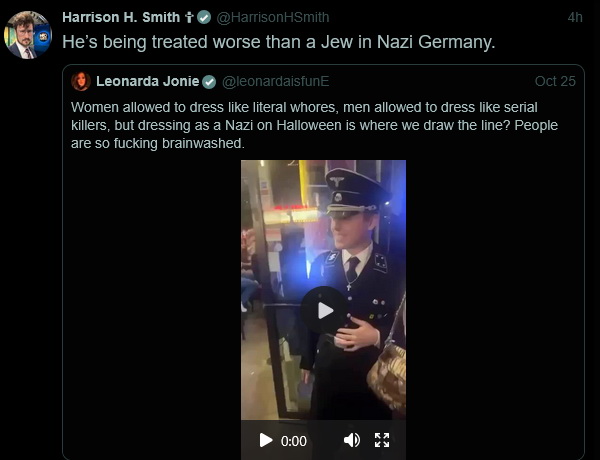Mute the video using the speaker icon
600x460 pixels.
[x=352, y=440]
